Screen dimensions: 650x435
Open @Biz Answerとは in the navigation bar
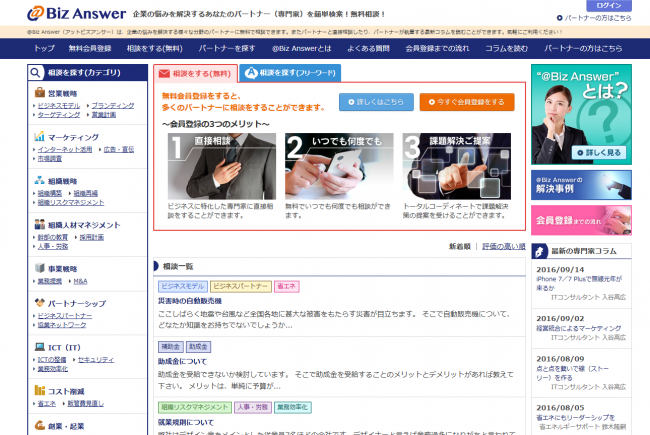301,49
